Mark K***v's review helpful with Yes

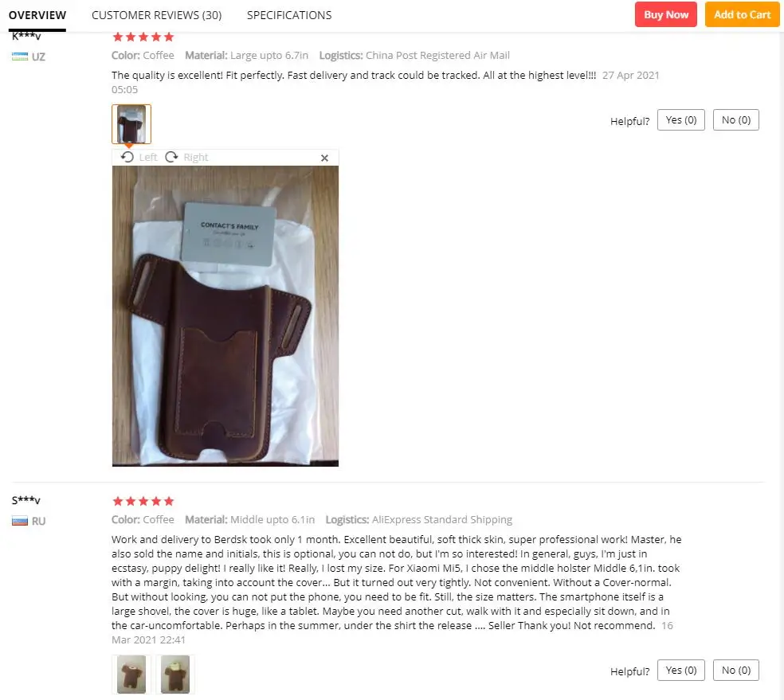coord(681,120)
